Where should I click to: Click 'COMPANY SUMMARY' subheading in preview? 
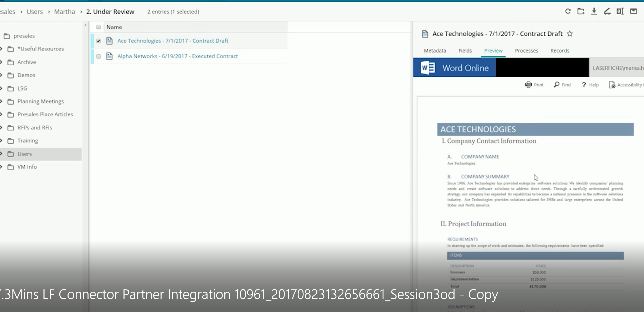[485, 176]
